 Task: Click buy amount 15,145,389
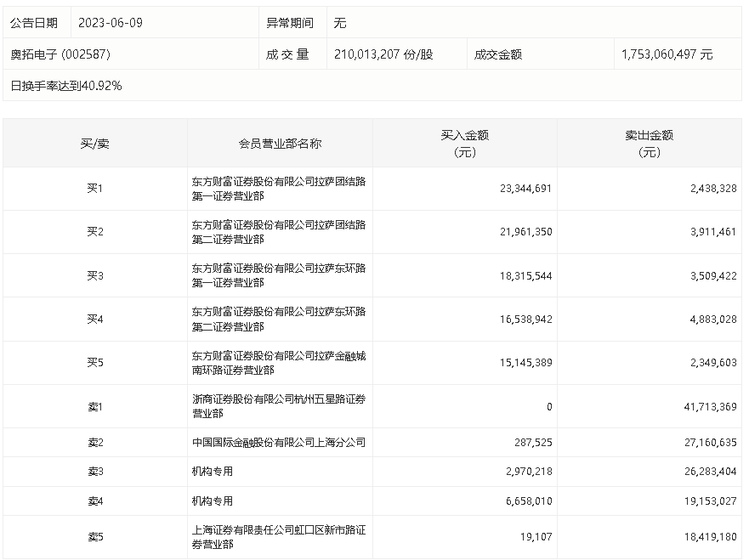(526, 363)
